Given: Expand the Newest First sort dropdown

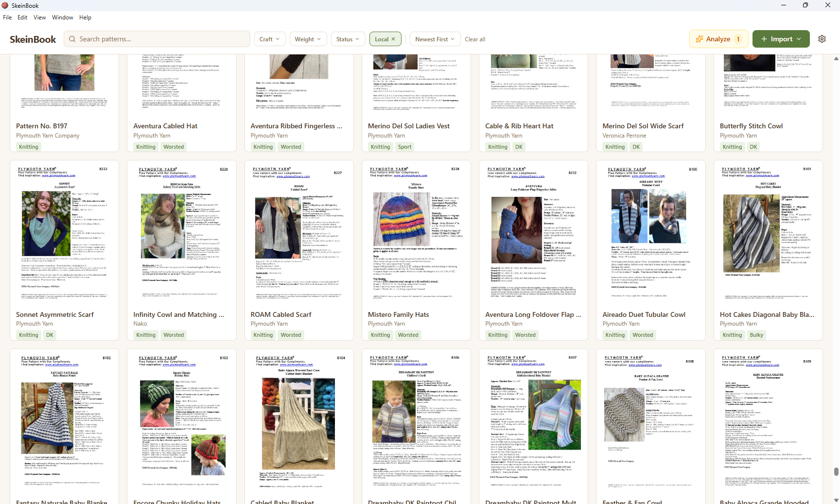Looking at the screenshot, I should 435,39.
